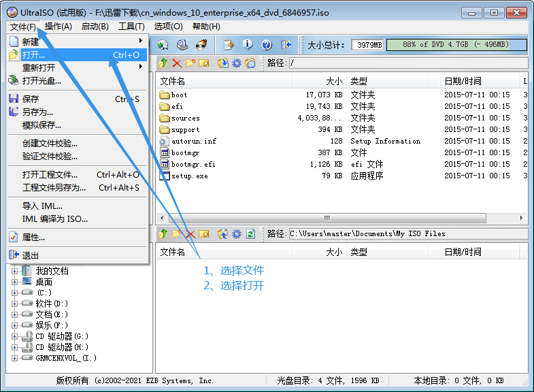
Task: Choose 打开工程文件... menu entry
Action: tap(78, 175)
